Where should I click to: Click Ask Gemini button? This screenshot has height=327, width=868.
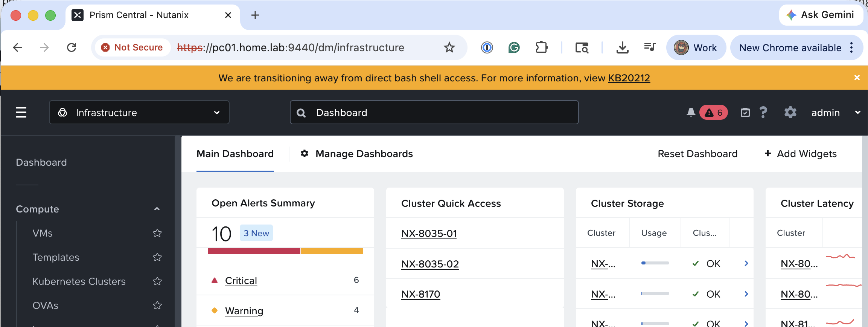pos(821,15)
